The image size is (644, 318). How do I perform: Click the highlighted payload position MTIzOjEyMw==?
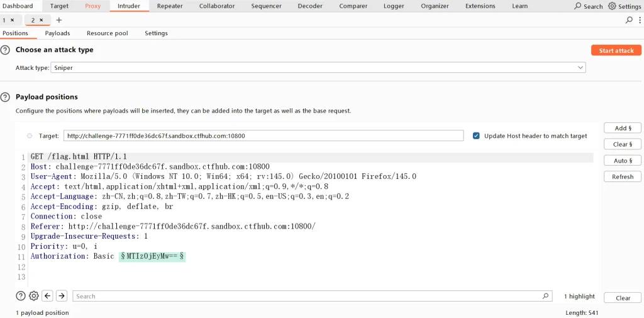[152, 256]
